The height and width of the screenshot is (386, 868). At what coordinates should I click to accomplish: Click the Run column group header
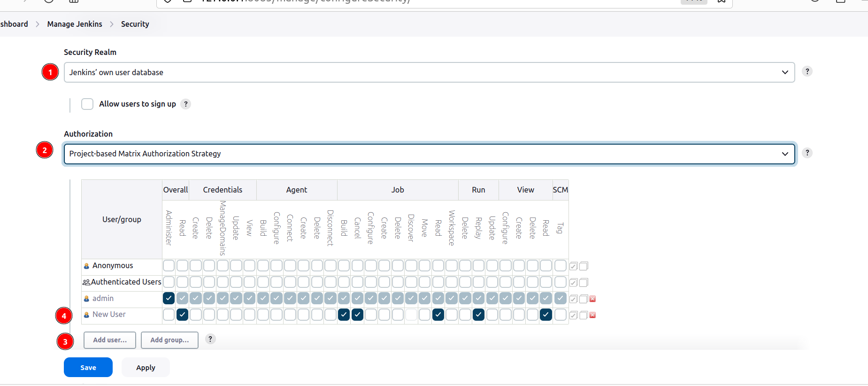[x=478, y=190]
